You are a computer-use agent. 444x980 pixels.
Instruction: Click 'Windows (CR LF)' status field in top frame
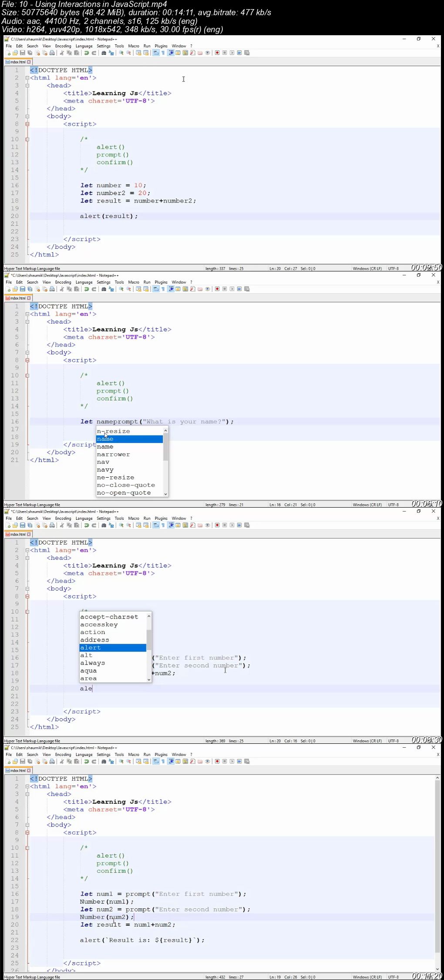(x=367, y=269)
